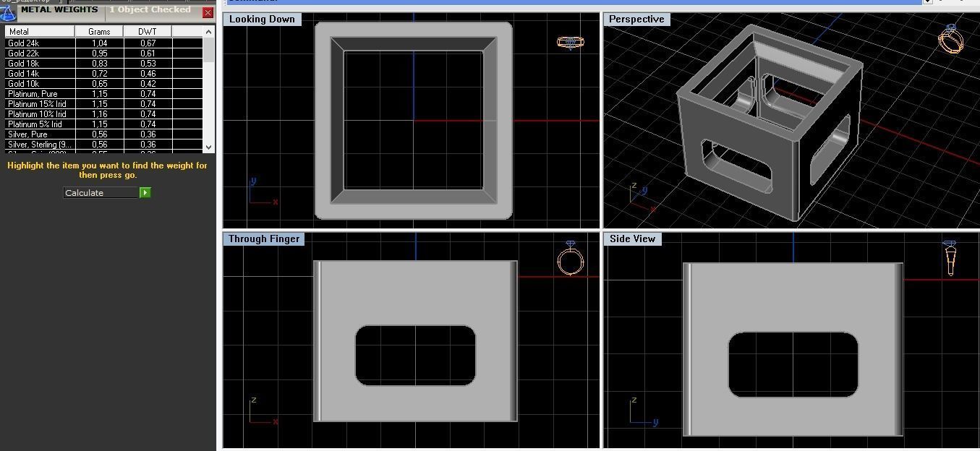The height and width of the screenshot is (451, 980).
Task: Click the 0,72 grams value for Gold 14k
Action: (99, 74)
